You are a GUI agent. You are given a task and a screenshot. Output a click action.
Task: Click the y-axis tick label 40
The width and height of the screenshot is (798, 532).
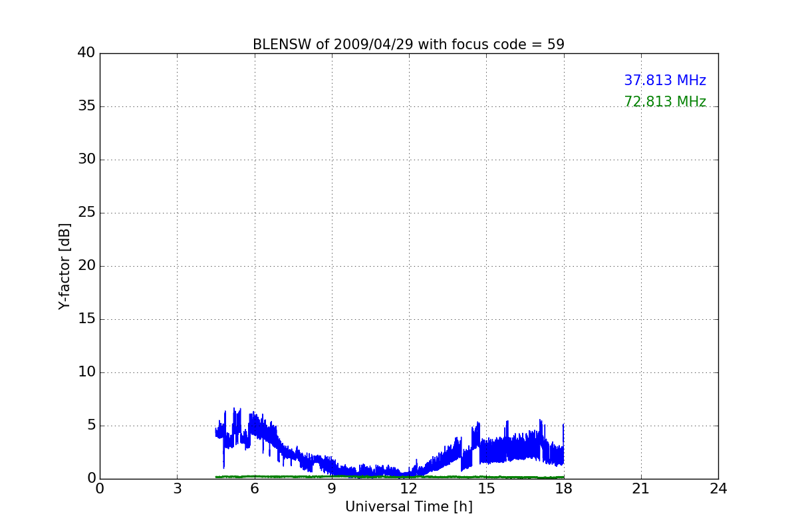86,53
